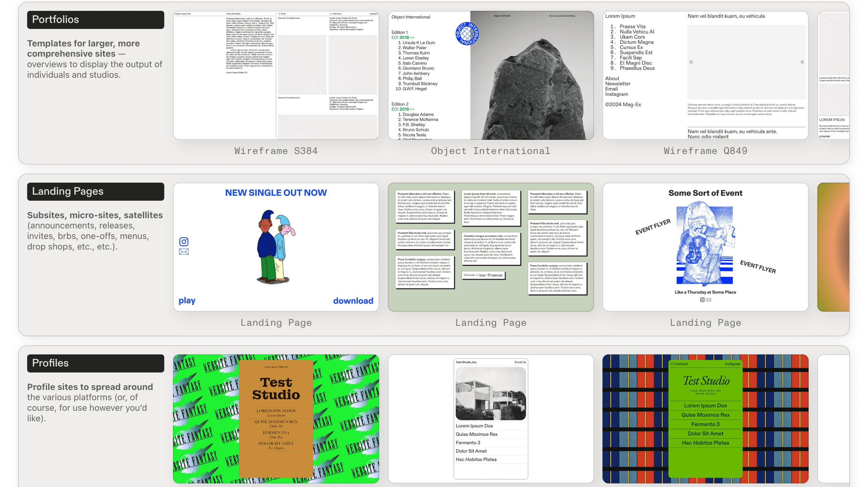
Task: Click the Instagram icon on the NEW SINGLE landing page
Action: click(183, 241)
